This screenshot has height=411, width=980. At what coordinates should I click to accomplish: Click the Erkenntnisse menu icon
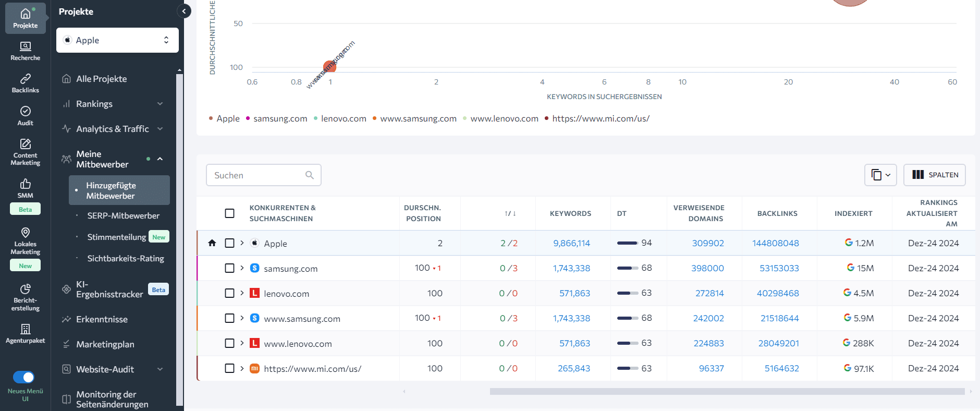(x=66, y=319)
